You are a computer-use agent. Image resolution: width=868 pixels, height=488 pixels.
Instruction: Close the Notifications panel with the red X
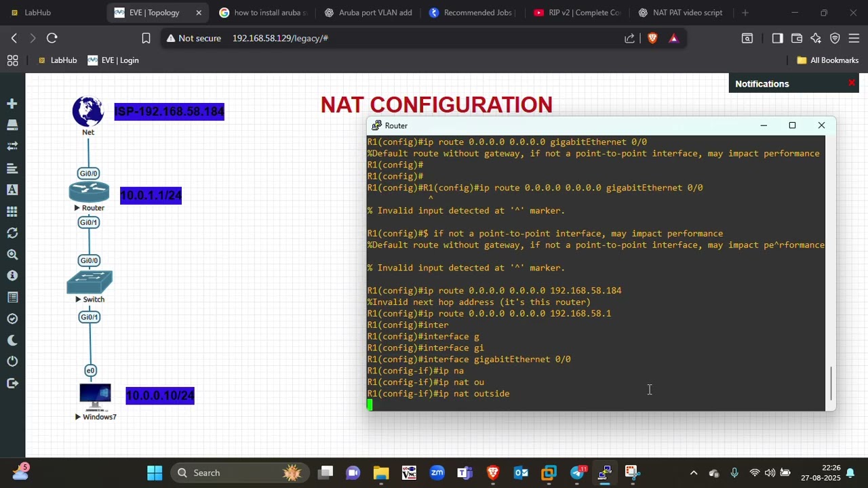point(852,83)
